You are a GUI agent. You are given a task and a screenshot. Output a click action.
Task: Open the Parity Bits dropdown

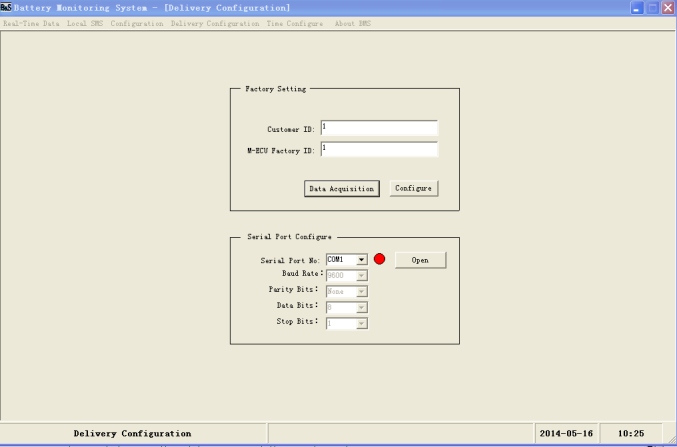point(362,291)
